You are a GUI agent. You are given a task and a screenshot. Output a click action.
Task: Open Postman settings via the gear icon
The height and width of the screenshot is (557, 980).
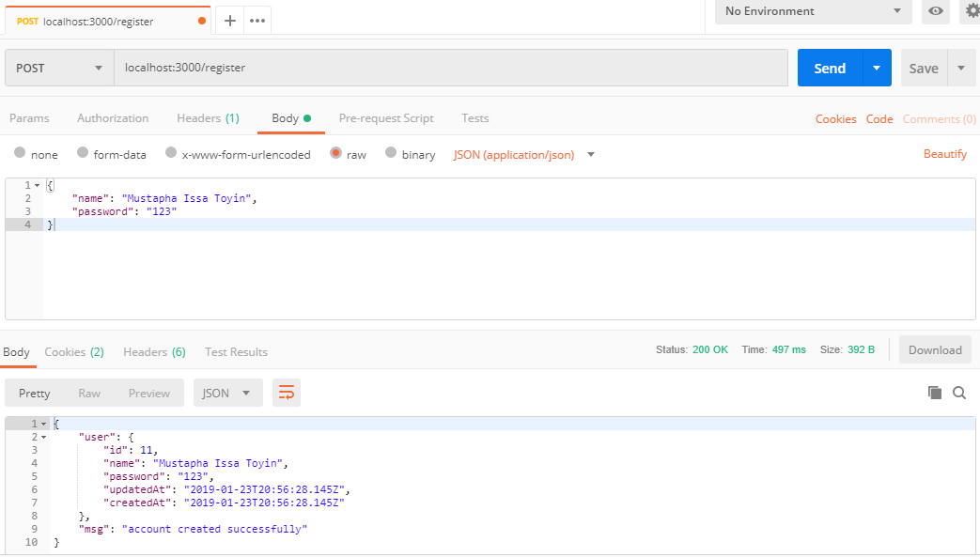969,11
